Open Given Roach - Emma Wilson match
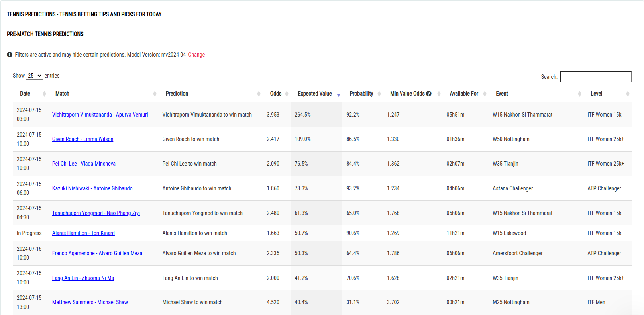The image size is (644, 315). pyautogui.click(x=82, y=139)
